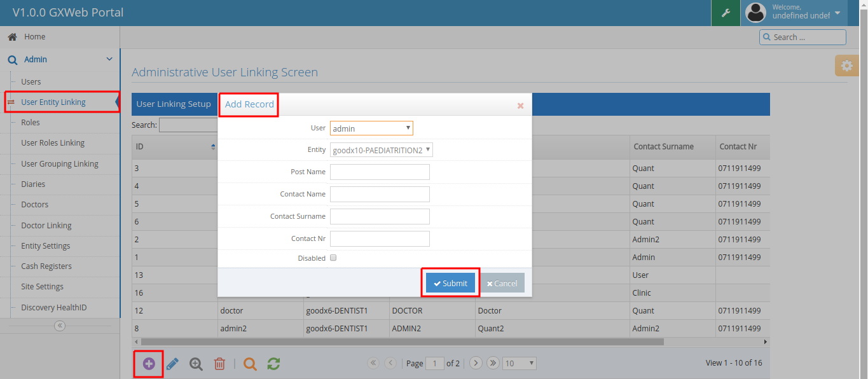
Task: Open Doctor Linking in the sidebar
Action: coord(46,226)
